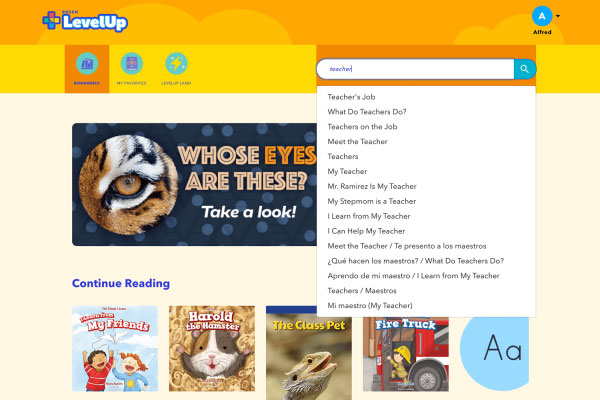The width and height of the screenshot is (600, 400).
Task: Expand the account dropdown arrow beside avatar
Action: (558, 16)
